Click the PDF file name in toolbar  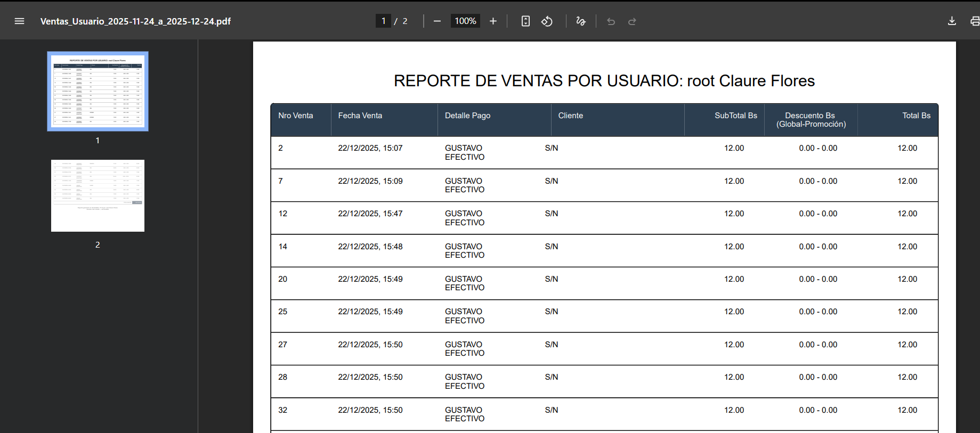[x=135, y=21]
